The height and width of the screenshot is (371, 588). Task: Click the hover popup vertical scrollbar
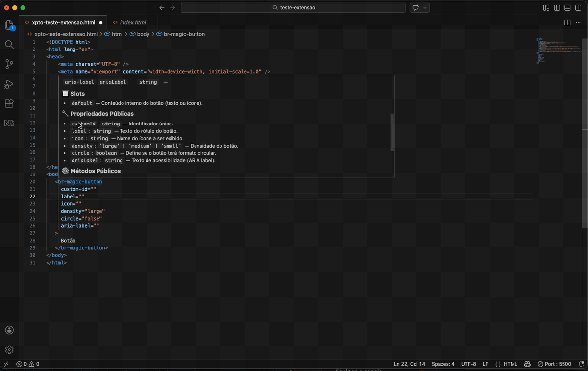(x=392, y=132)
